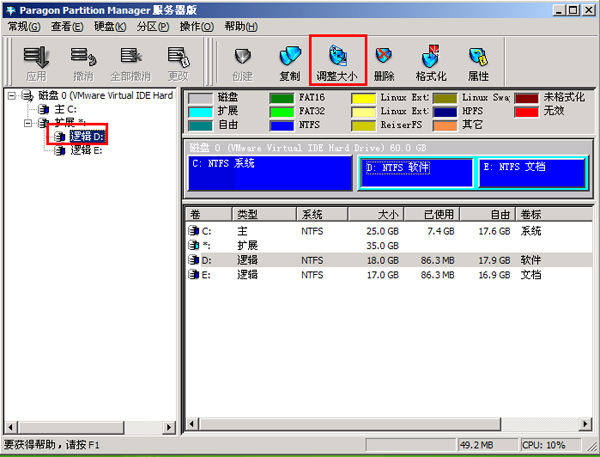
Task: Click the C: NTFS 系统 partition block
Action: (270, 173)
